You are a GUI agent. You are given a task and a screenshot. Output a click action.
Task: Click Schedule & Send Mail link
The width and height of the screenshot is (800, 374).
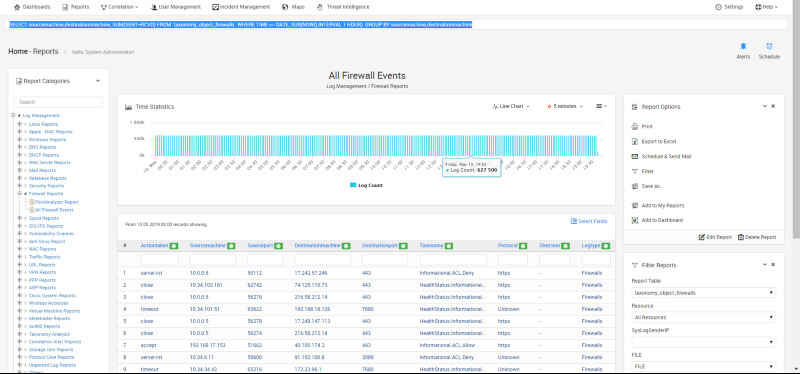pos(666,157)
